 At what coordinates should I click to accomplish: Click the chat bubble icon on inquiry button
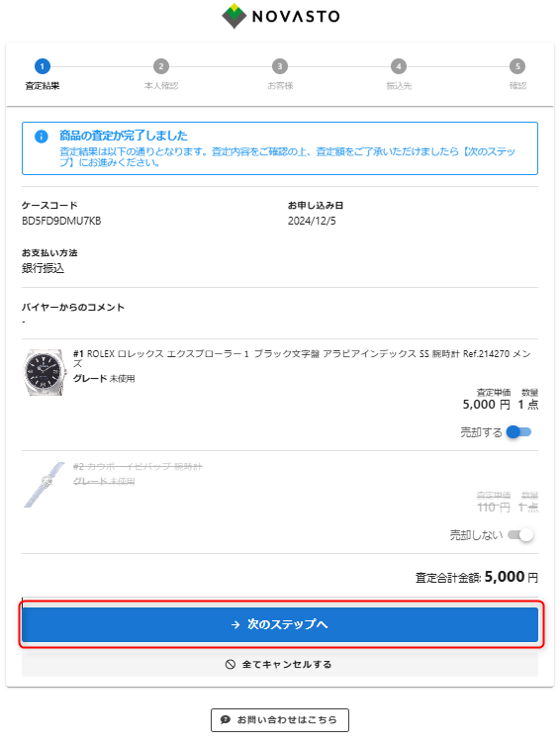point(226,720)
